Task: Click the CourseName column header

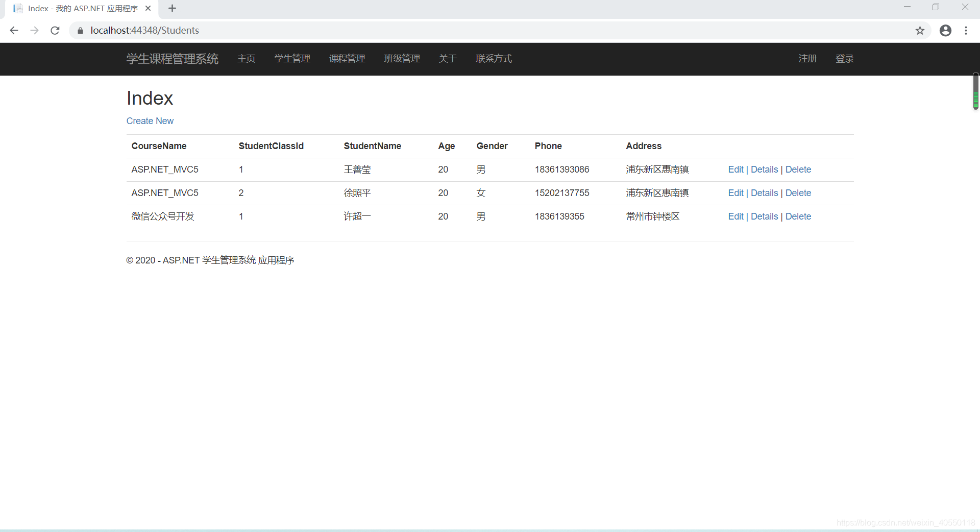Action: 159,146
